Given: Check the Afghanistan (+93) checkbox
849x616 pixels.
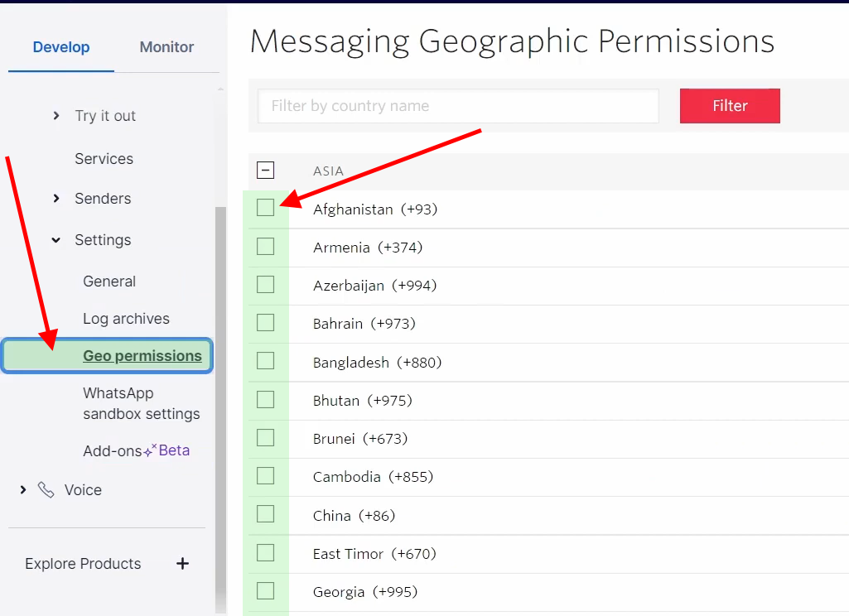Looking at the screenshot, I should [x=265, y=209].
